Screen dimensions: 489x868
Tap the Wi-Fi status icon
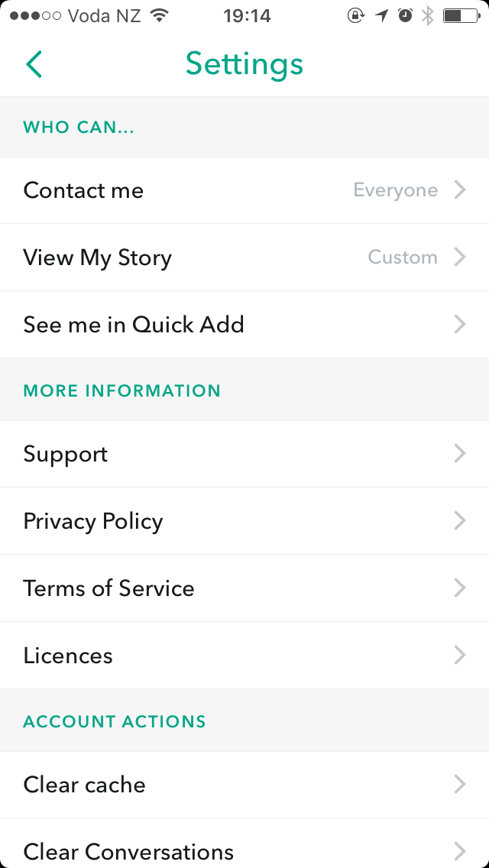pos(160,15)
